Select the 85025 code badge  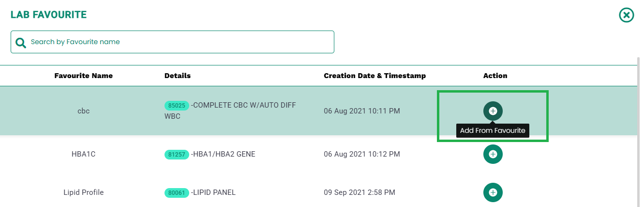pyautogui.click(x=177, y=105)
